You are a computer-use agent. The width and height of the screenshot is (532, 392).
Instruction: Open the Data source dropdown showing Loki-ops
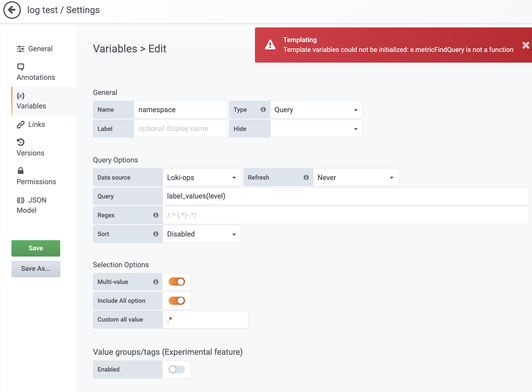click(x=202, y=177)
